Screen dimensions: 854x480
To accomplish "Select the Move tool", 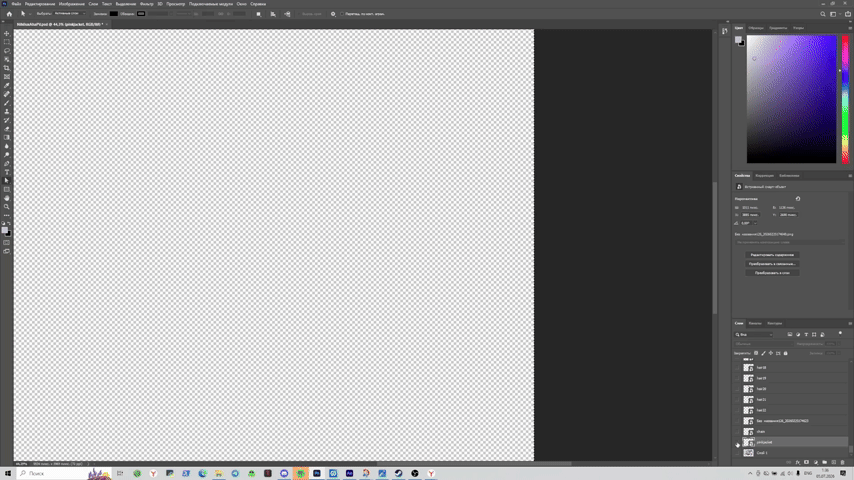I will coord(7,33).
